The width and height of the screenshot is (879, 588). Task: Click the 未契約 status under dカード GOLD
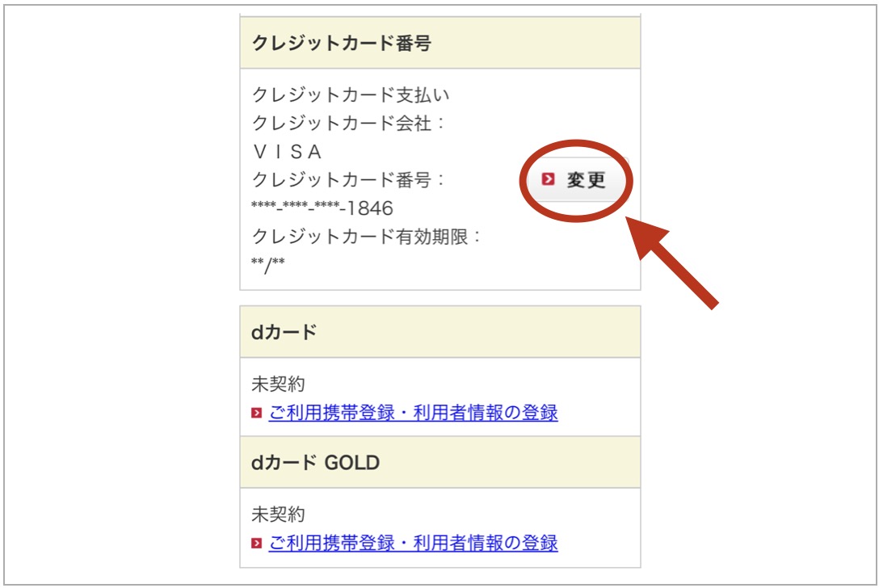click(278, 514)
